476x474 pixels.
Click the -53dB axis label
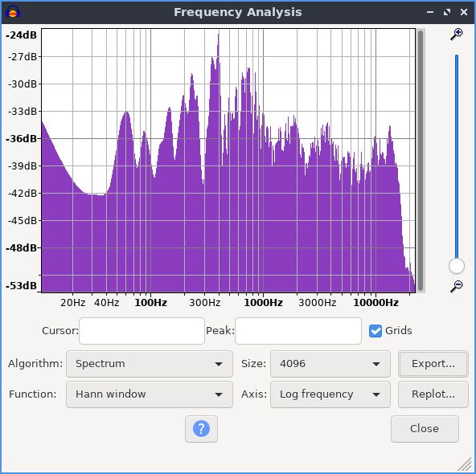coord(21,286)
